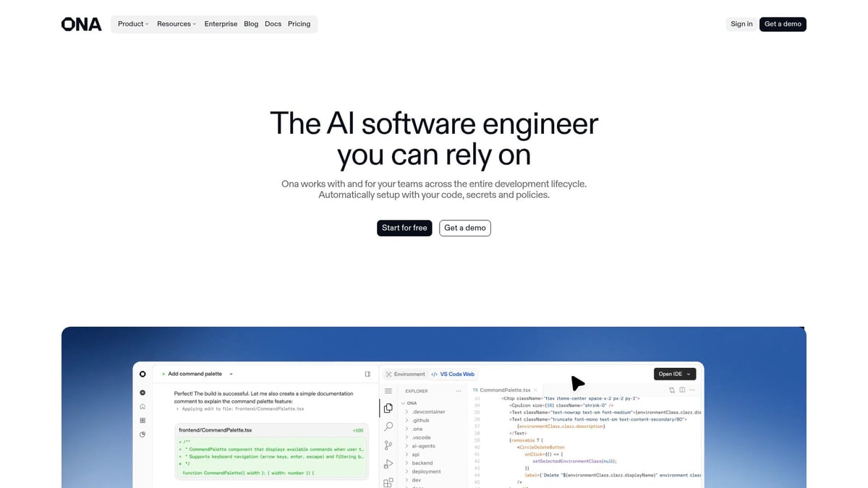Open the Source Control icon in activity bar

pos(388,445)
